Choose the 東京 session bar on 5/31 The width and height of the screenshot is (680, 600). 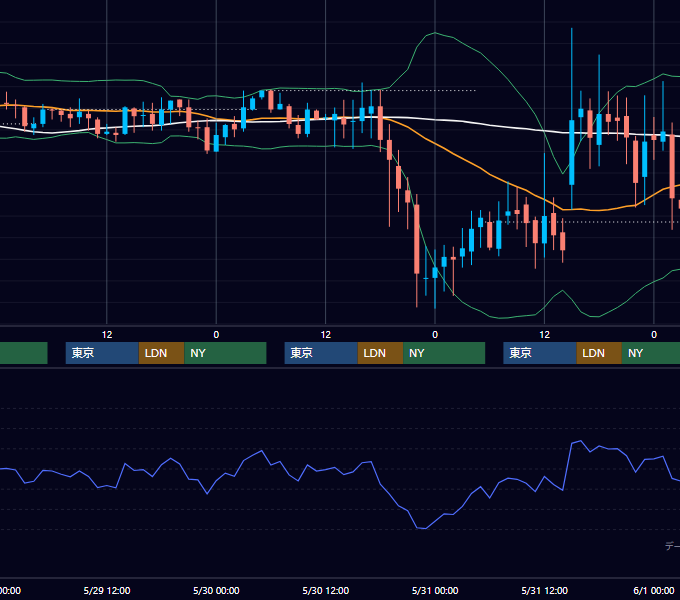(x=540, y=353)
